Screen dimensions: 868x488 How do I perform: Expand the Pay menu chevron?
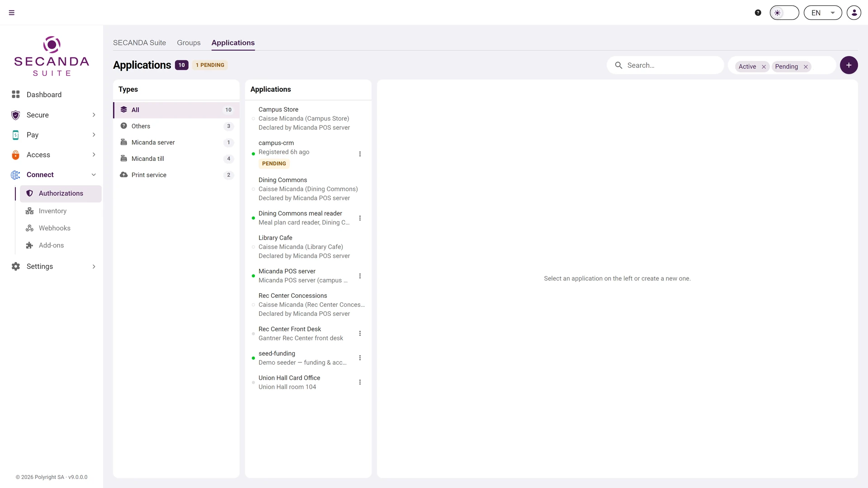tap(94, 135)
